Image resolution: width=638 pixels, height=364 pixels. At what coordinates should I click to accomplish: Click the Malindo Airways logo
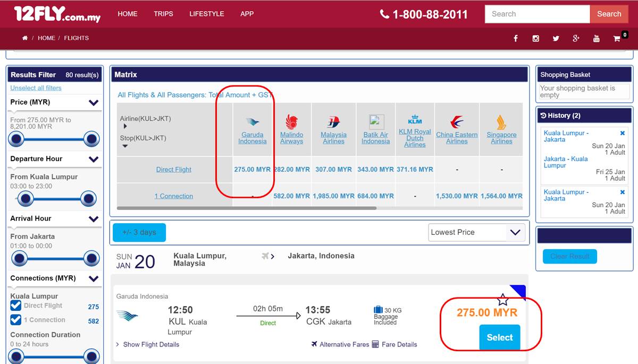[292, 122]
